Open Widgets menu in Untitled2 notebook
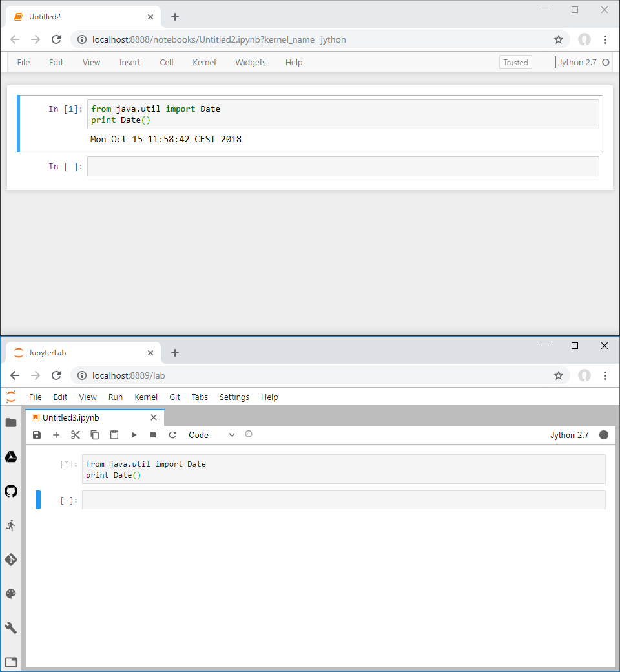 click(251, 63)
